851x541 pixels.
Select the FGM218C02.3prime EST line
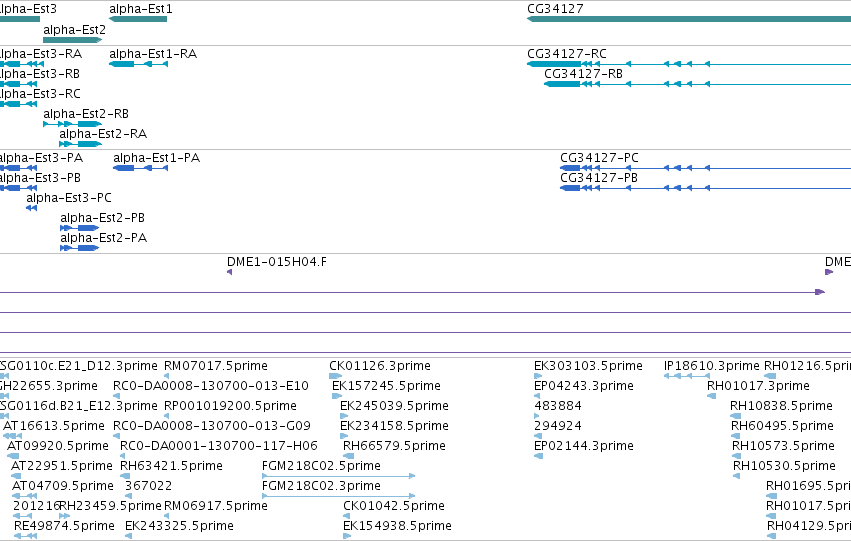[x=339, y=496]
